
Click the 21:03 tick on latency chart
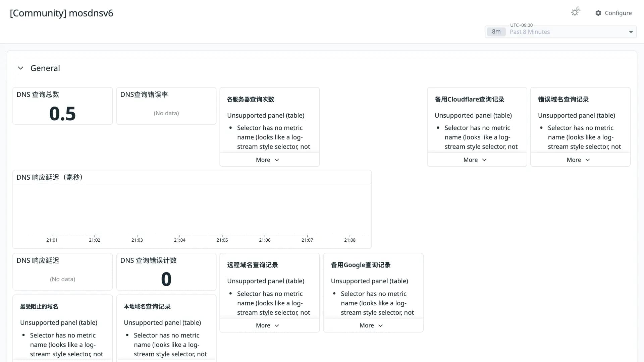point(137,240)
